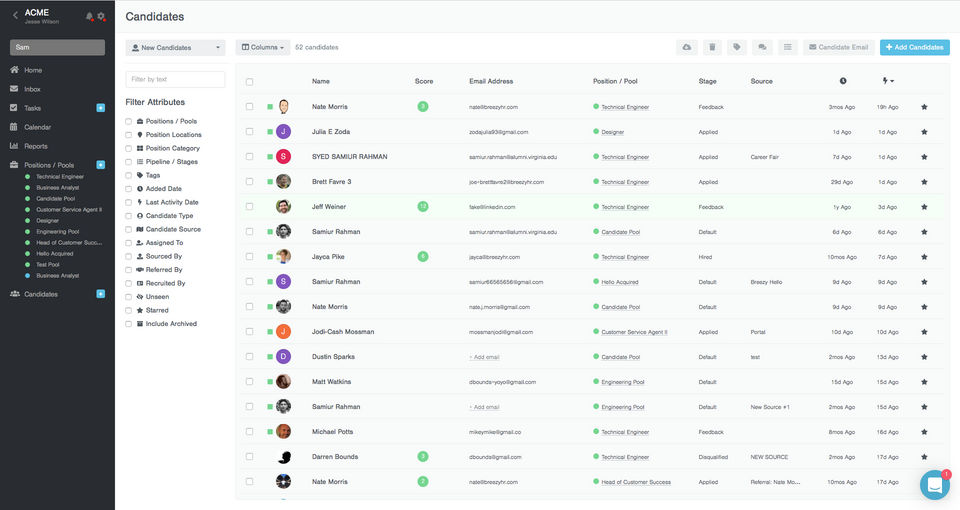Open the last activity lightning sort dropdown
This screenshot has height=510, width=960.
888,81
